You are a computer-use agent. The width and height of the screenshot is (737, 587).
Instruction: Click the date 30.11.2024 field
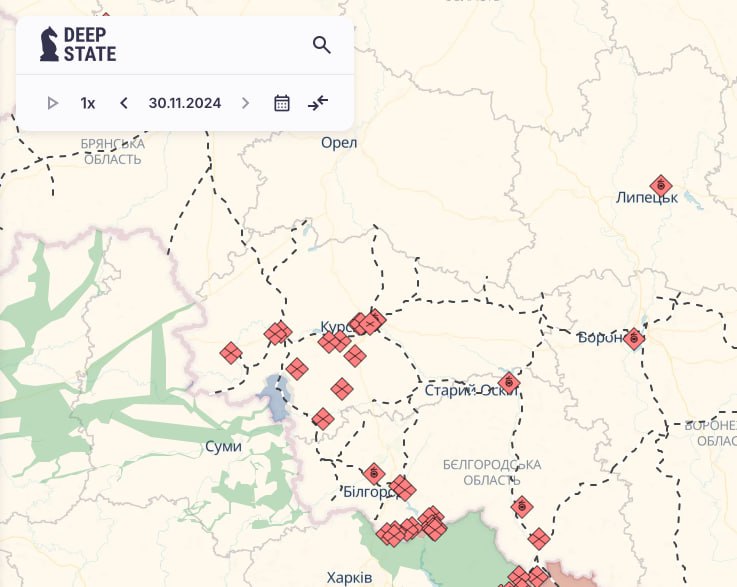pyautogui.click(x=184, y=103)
